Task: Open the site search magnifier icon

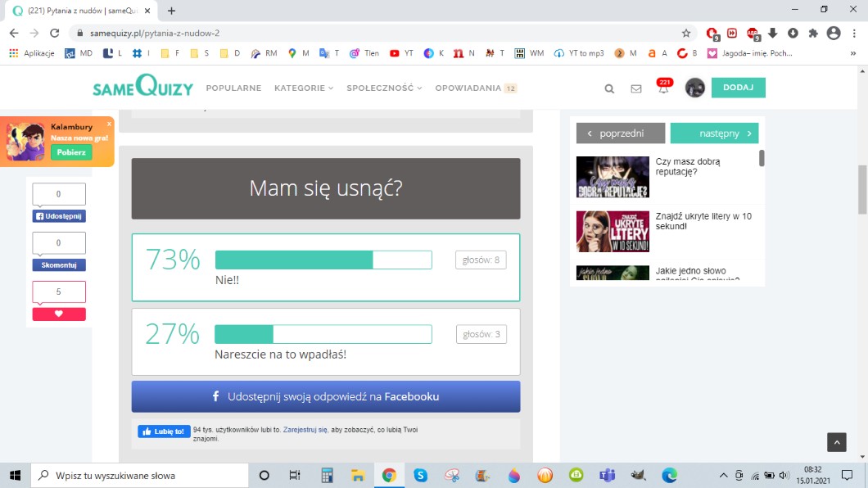Action: 609,88
